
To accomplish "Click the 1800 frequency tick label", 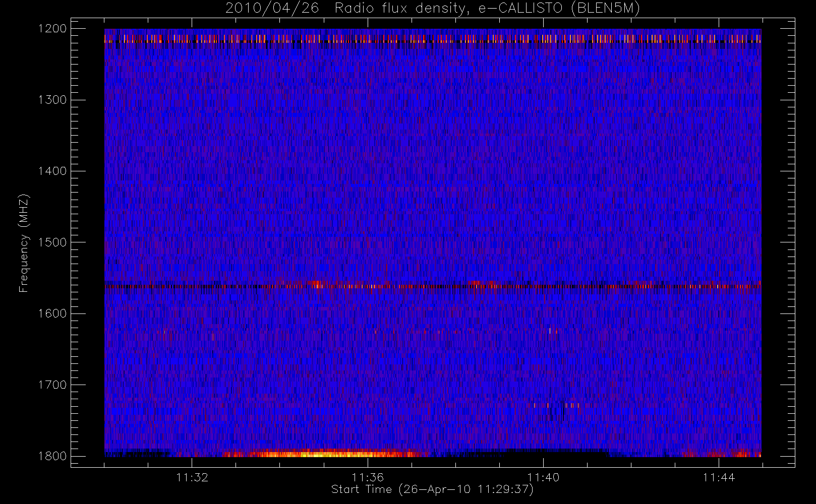I will click(x=52, y=456).
